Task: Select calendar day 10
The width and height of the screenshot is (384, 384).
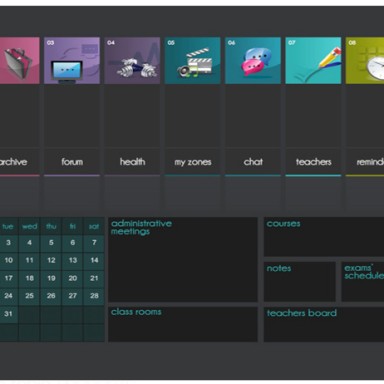Action: pyautogui.click(x=8, y=260)
